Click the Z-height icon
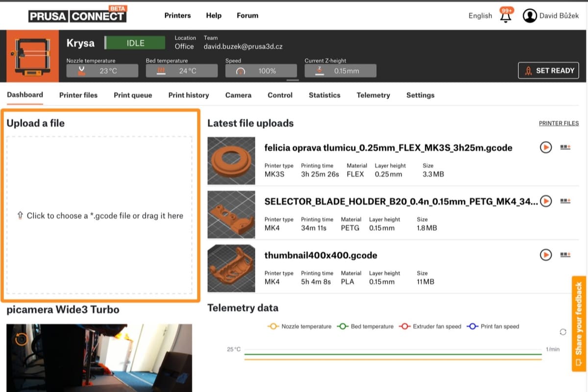This screenshot has height=392, width=588. (319, 71)
